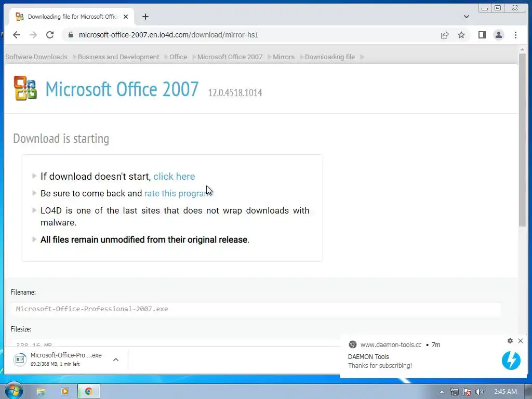Image resolution: width=532 pixels, height=399 pixels.
Task: Open Windows Explorer from the taskbar
Action: pos(41,392)
